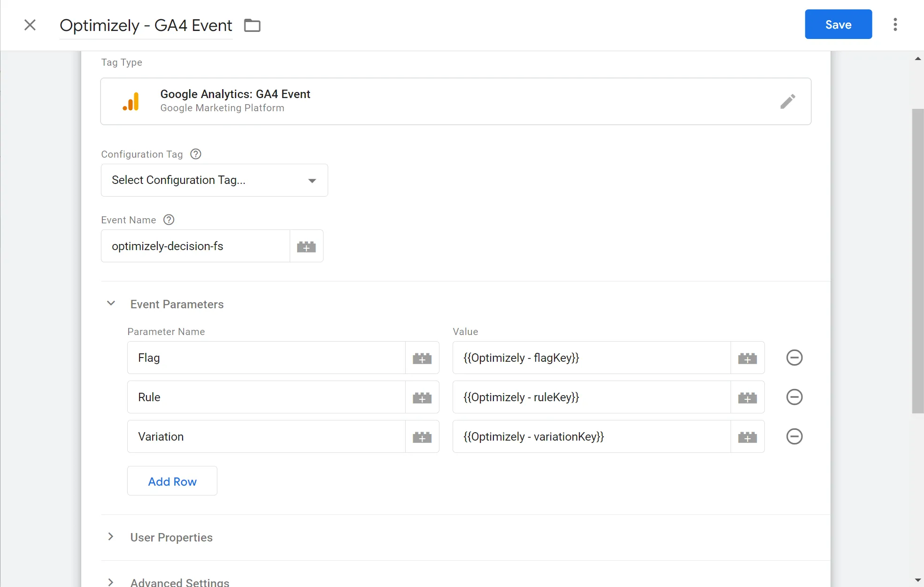This screenshot has width=924, height=587.
Task: Collapse the Event Parameters section
Action: 111,304
